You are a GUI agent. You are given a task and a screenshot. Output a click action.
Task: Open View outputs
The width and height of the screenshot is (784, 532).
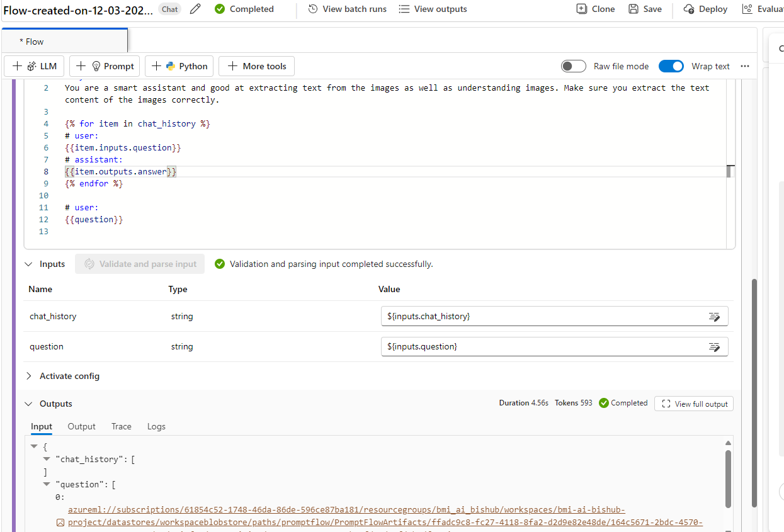coord(433,9)
